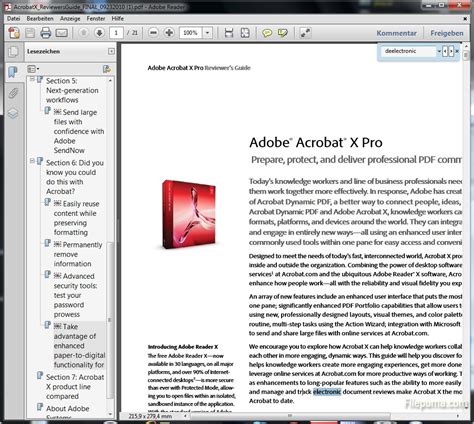
Task: Click the Save file icon
Action: tap(30, 33)
